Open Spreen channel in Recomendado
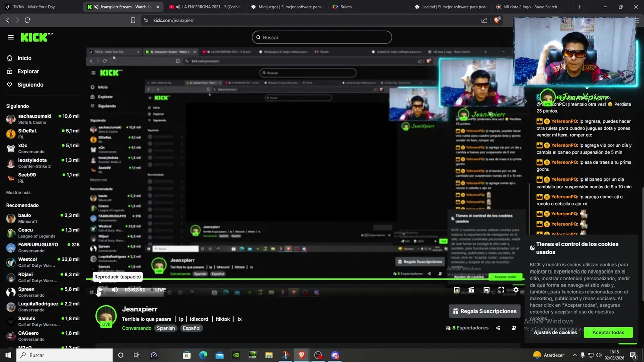The height and width of the screenshot is (362, 644). click(43, 292)
